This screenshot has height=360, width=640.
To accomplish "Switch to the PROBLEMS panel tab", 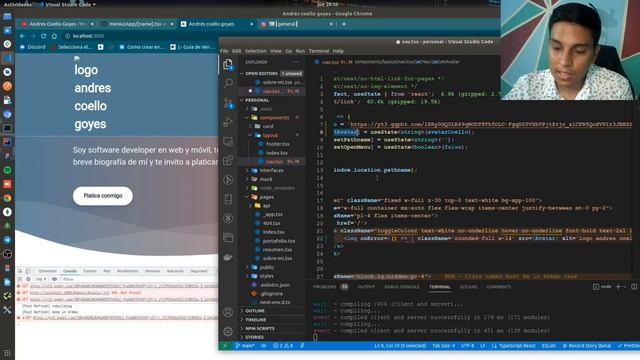I will [325, 287].
